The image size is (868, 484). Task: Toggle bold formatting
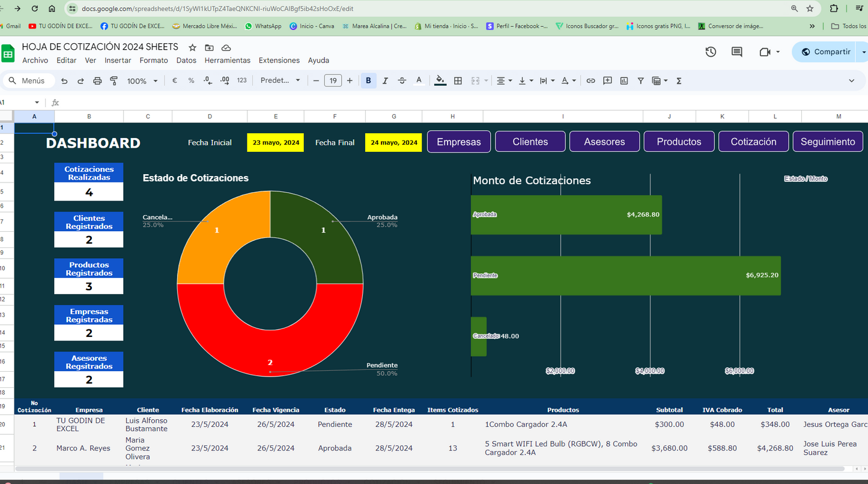point(368,80)
